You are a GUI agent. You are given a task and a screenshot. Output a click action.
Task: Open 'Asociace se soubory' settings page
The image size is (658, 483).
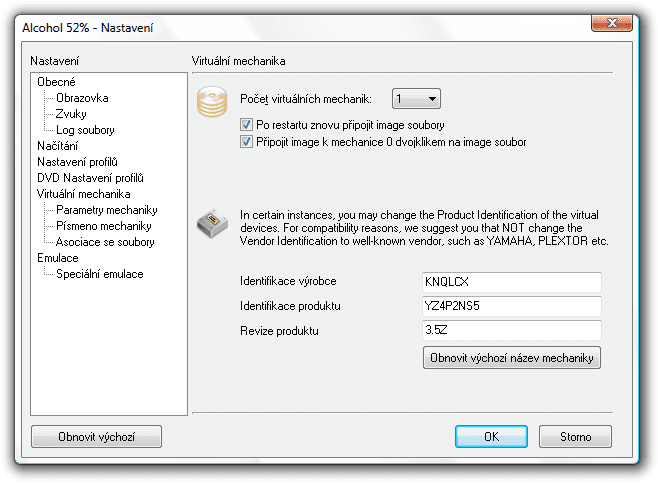(x=105, y=242)
